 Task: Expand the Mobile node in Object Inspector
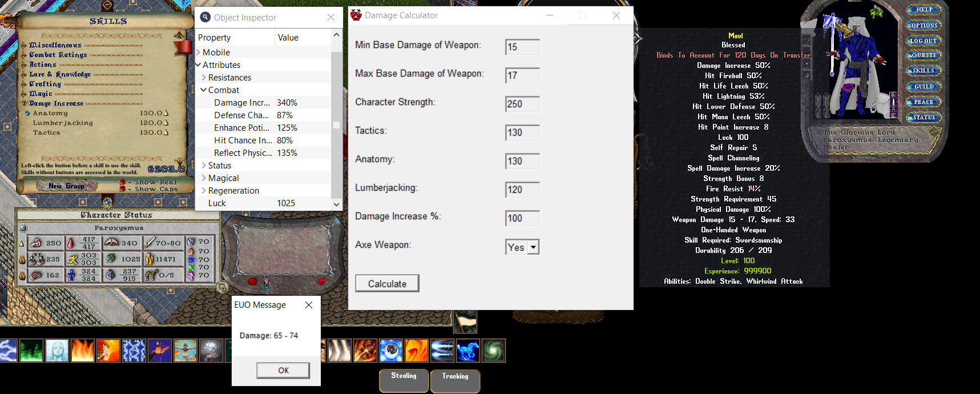pos(199,53)
